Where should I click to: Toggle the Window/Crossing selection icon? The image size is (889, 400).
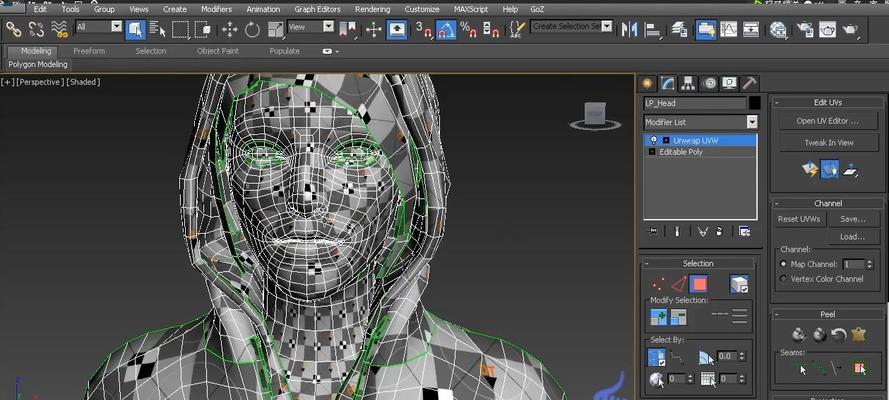[202, 29]
